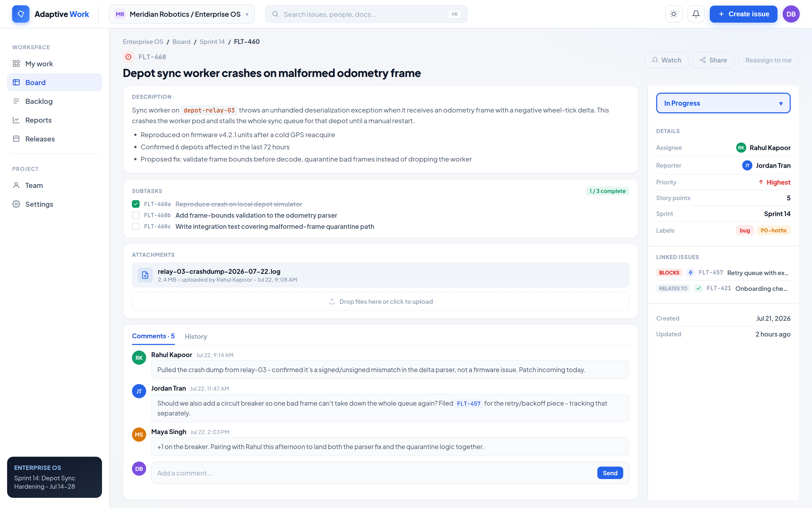Click the JT reporter avatar in Details

point(747,166)
